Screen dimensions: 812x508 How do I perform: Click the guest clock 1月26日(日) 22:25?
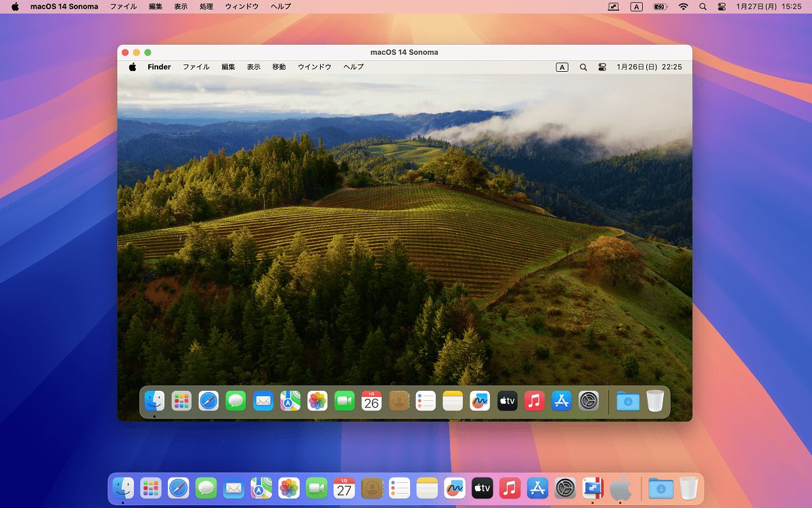pos(649,67)
